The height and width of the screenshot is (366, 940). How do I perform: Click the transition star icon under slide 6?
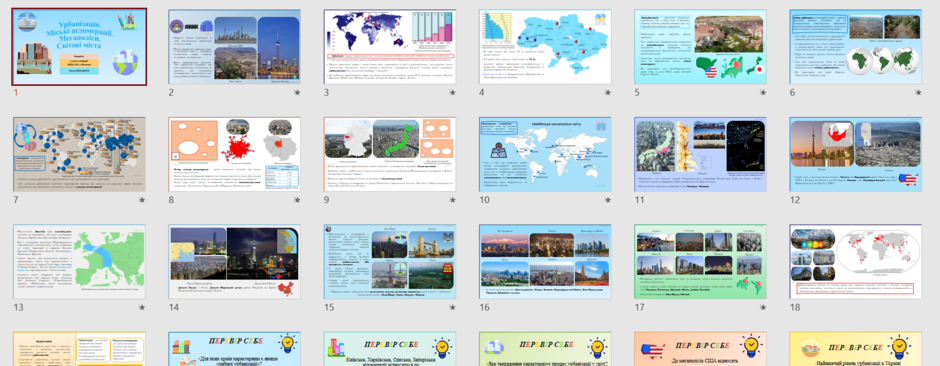click(918, 93)
